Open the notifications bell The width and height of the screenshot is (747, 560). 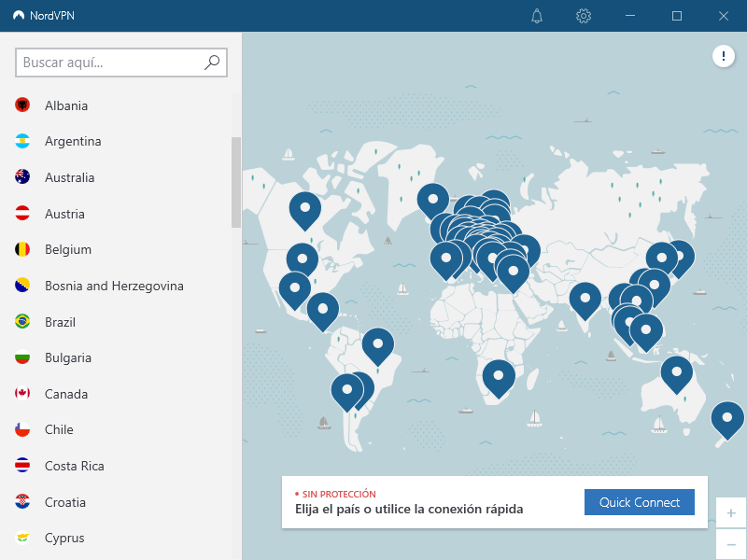[537, 16]
